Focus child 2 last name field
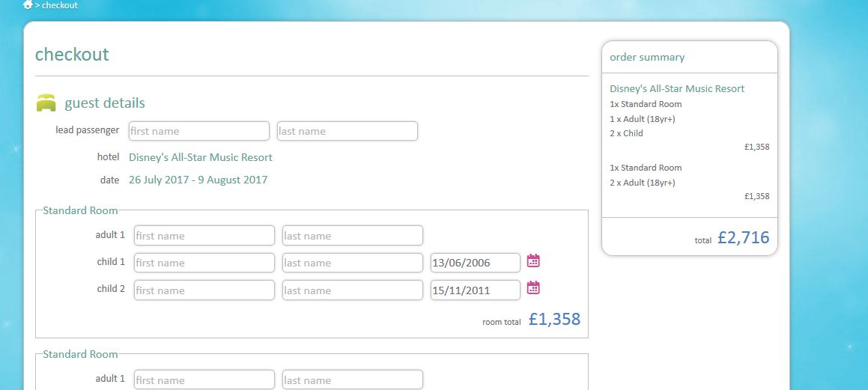 coord(353,290)
